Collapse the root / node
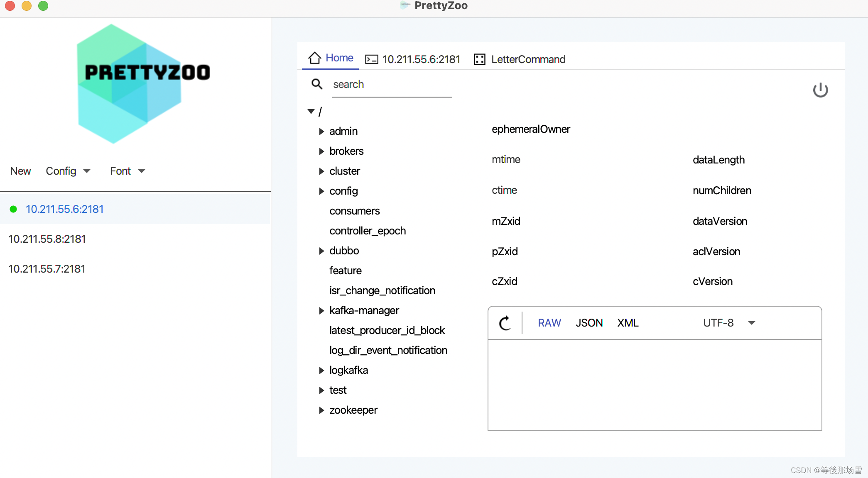Screen dimensions: 868x478 (x=311, y=111)
